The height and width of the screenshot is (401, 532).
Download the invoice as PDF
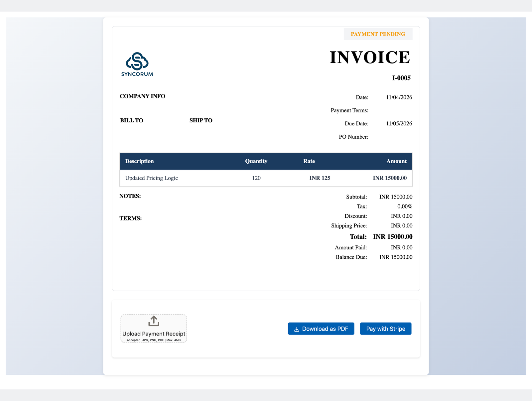[x=321, y=329]
